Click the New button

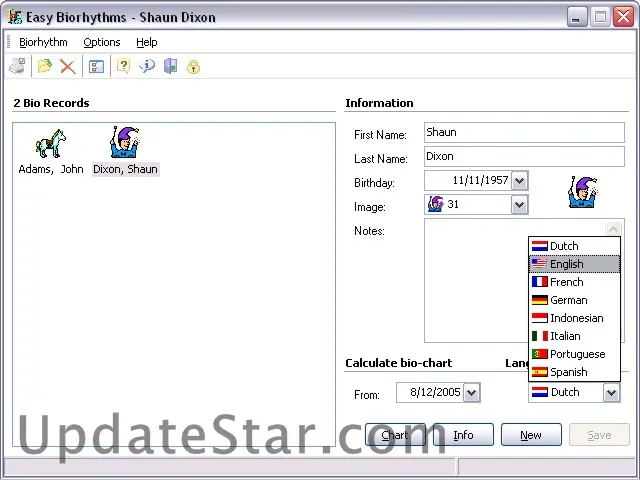[x=531, y=435]
